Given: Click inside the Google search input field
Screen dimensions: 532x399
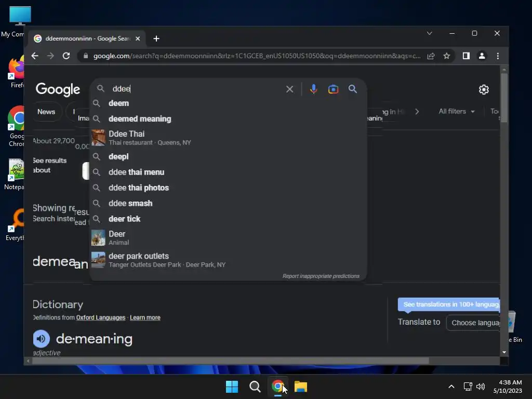Looking at the screenshot, I should (x=197, y=89).
